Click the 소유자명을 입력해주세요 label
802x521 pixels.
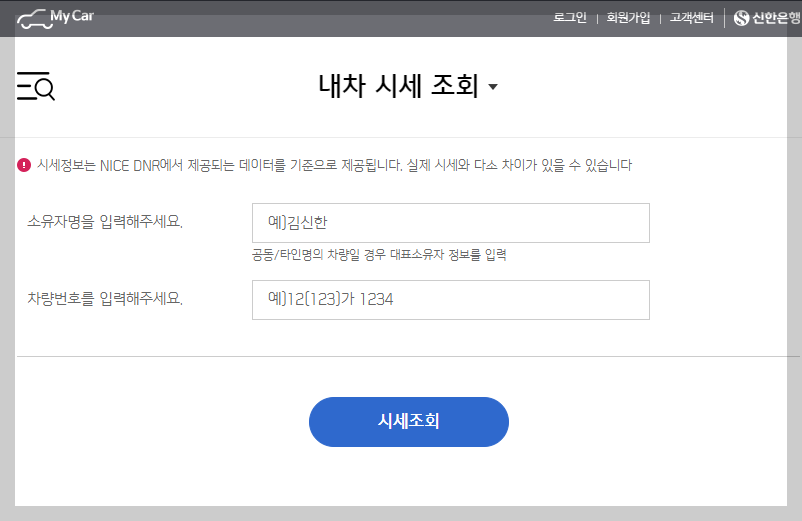105,222
